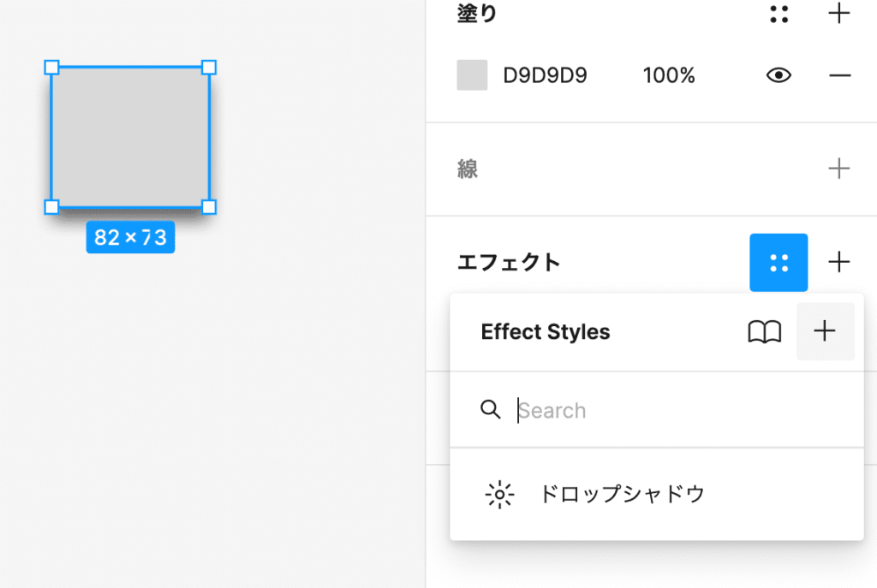Remove the D9D9D9 fill with minus icon
877x588 pixels.
[839, 75]
